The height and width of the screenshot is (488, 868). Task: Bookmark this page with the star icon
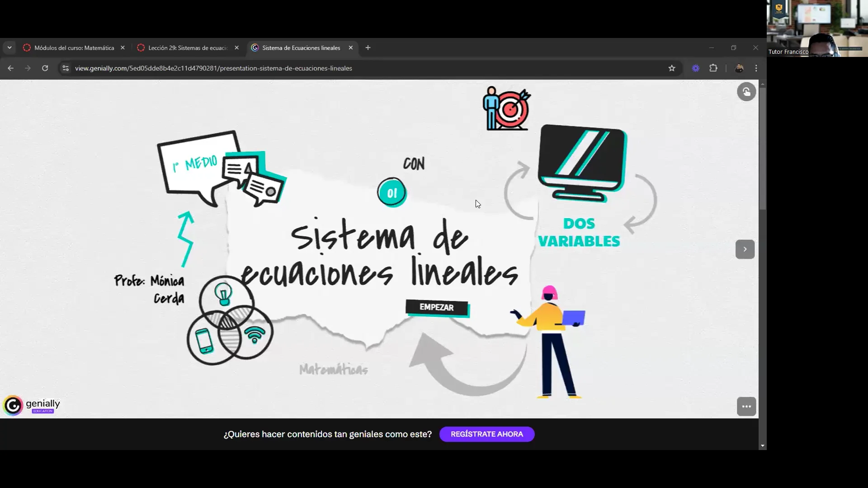pyautogui.click(x=672, y=68)
